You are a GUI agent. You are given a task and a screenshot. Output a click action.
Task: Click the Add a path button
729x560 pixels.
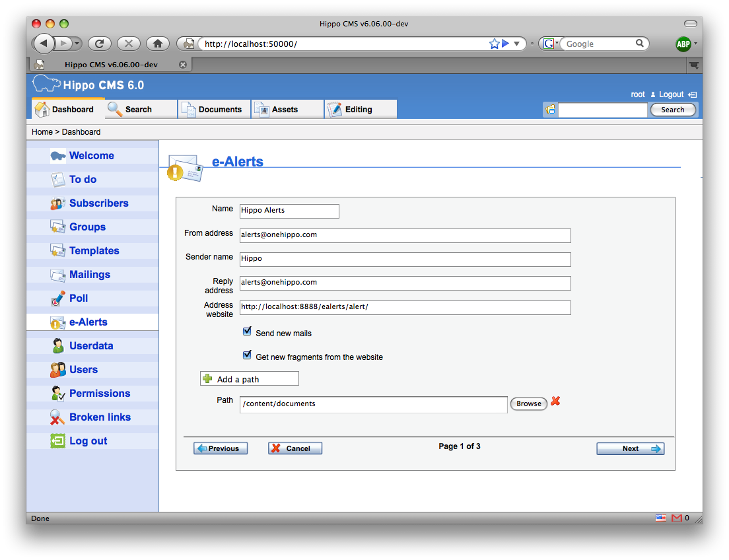(x=249, y=379)
